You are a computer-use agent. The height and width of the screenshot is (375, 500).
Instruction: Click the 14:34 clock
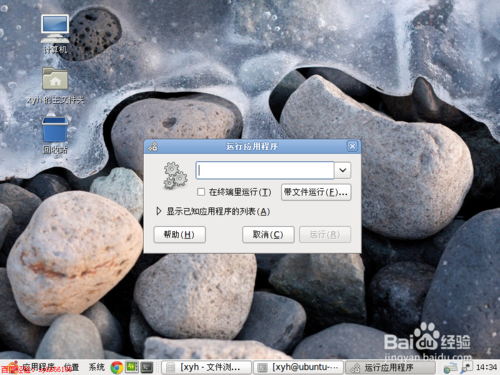click(x=486, y=367)
